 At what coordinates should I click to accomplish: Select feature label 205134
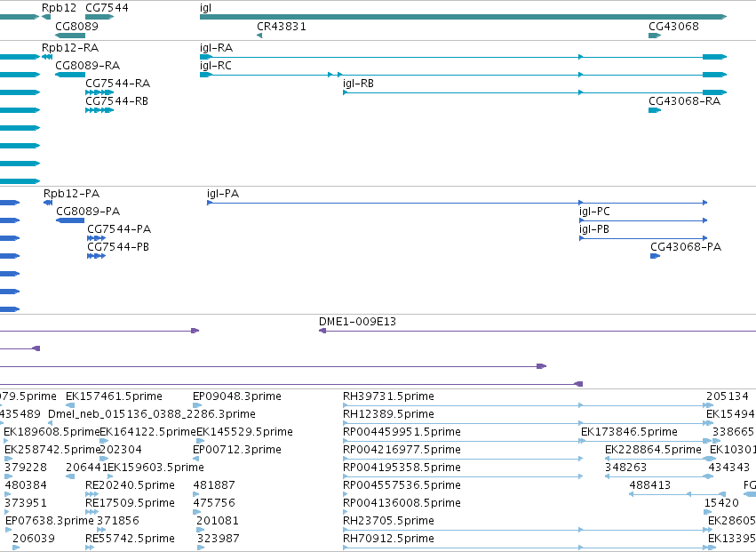pos(728,396)
